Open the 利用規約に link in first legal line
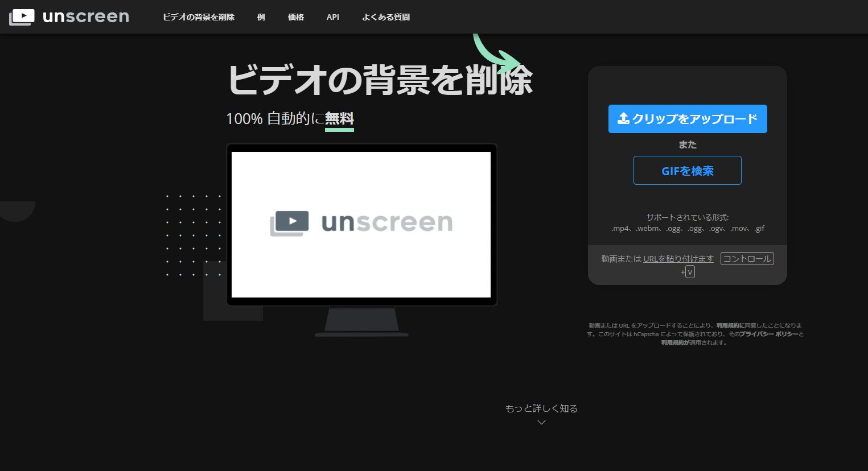Image resolution: width=868 pixels, height=471 pixels. (730, 325)
